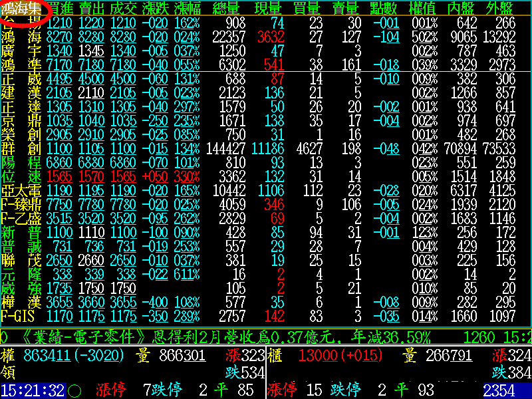The width and height of the screenshot is (532, 399).
Task: Select the F-GIS stock row
Action: click(20, 314)
